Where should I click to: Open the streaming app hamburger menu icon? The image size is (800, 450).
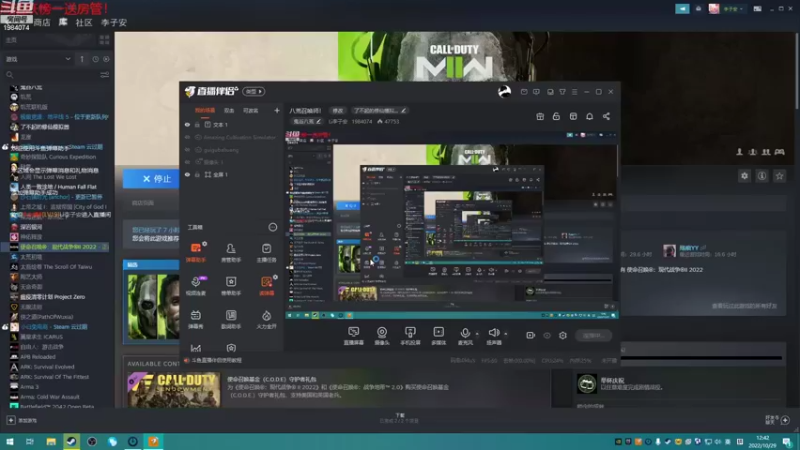574,92
